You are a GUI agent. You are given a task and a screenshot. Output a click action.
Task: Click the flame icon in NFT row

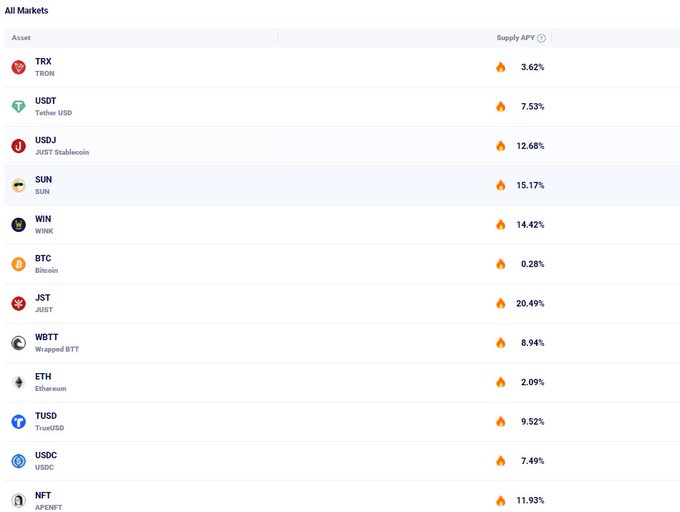click(500, 500)
